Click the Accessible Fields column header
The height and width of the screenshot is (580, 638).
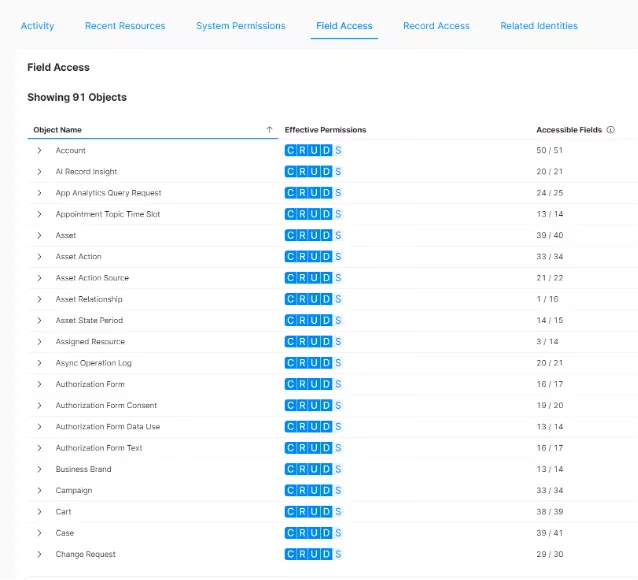pos(569,130)
